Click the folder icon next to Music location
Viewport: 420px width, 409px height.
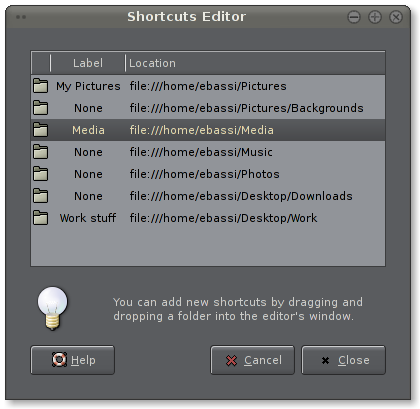point(40,152)
